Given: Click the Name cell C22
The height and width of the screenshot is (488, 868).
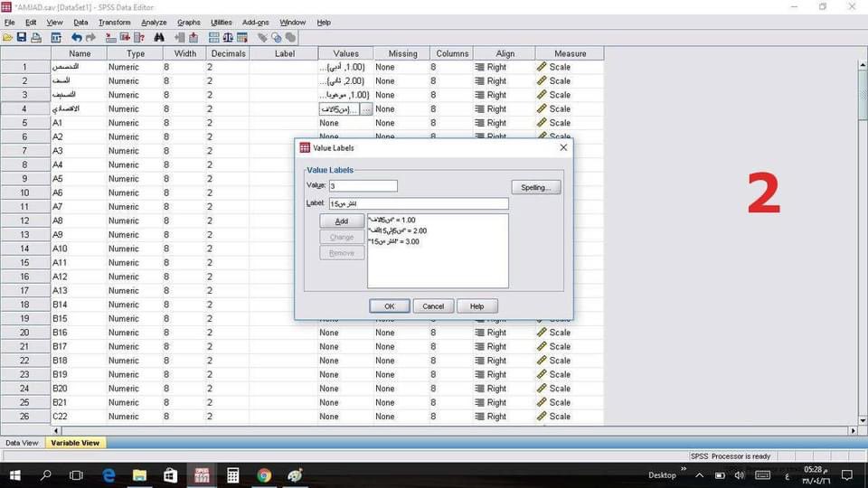Looking at the screenshot, I should 79,416.
